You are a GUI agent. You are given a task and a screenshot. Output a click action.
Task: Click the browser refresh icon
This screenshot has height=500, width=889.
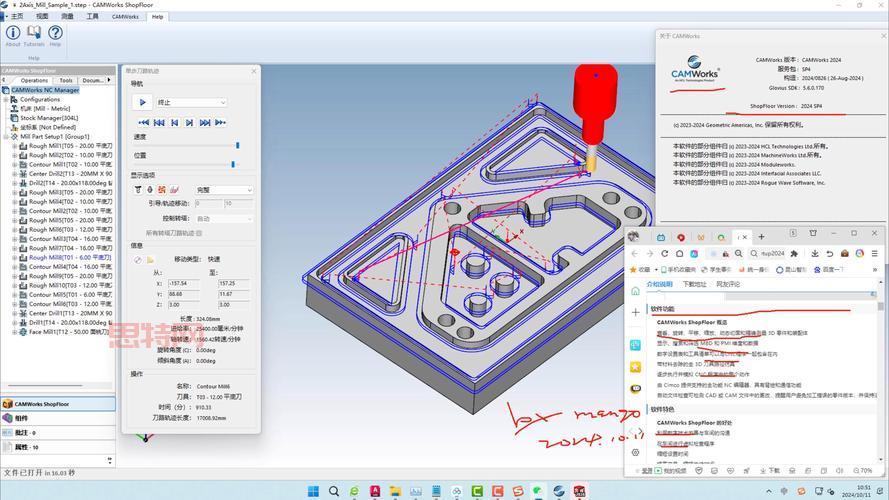click(669, 254)
